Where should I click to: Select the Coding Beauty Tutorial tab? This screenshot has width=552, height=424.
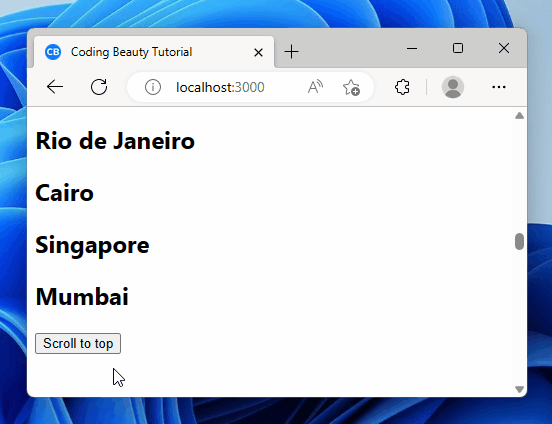point(154,52)
